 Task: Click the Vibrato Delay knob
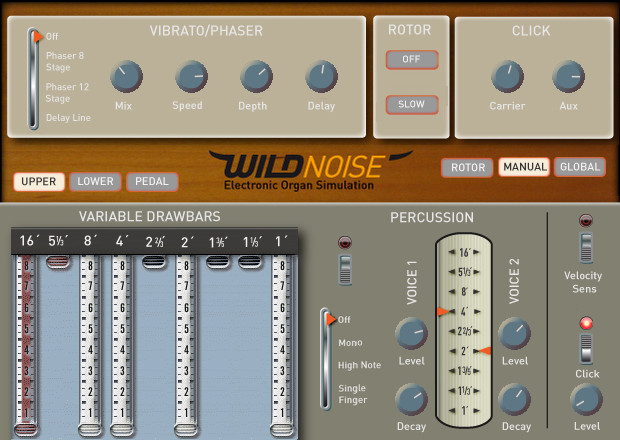(321, 76)
